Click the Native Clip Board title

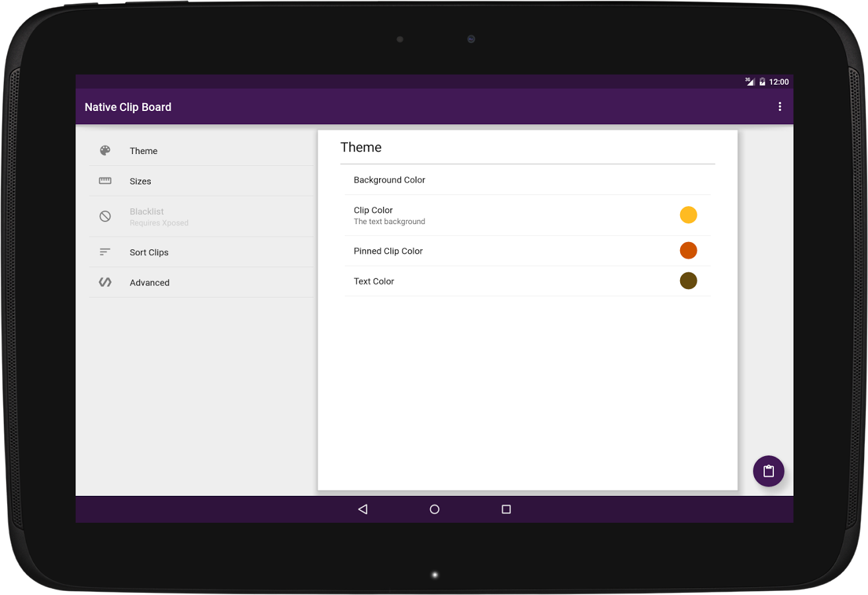(x=128, y=106)
